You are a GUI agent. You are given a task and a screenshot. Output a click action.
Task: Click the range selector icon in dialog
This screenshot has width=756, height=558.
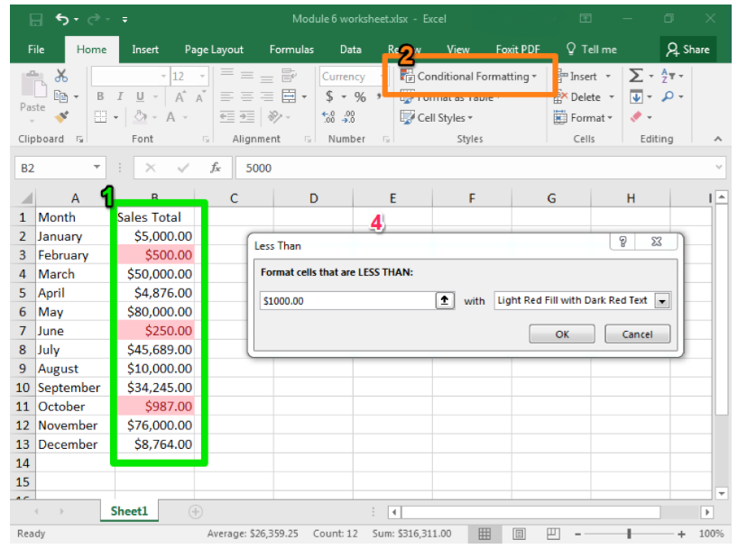pos(445,301)
